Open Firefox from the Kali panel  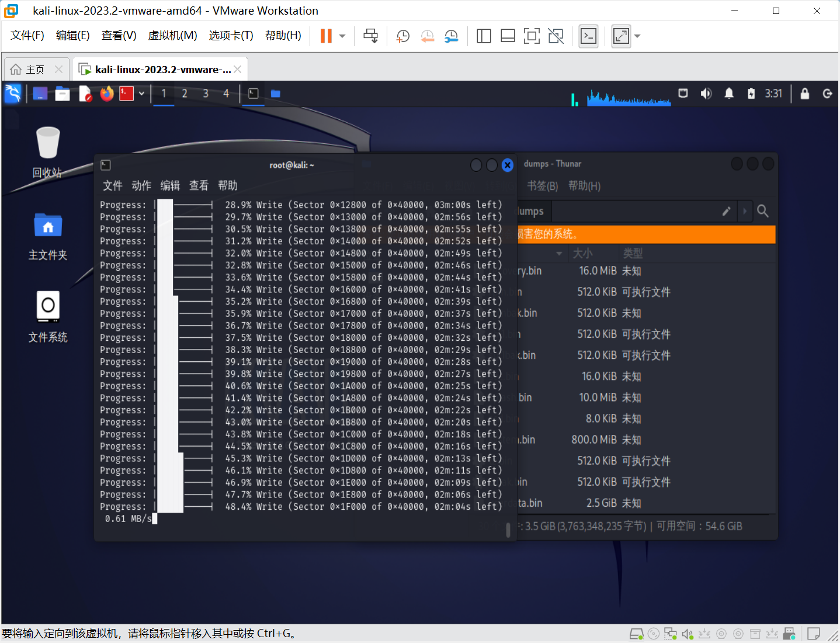click(x=106, y=94)
